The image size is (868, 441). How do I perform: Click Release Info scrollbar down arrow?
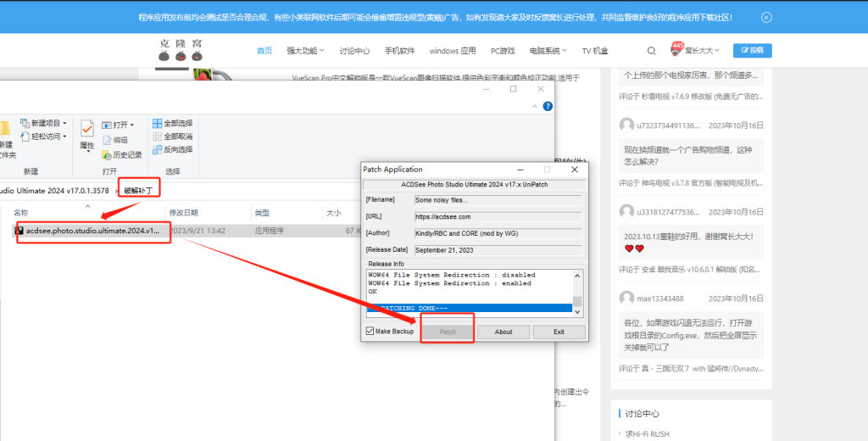click(577, 312)
